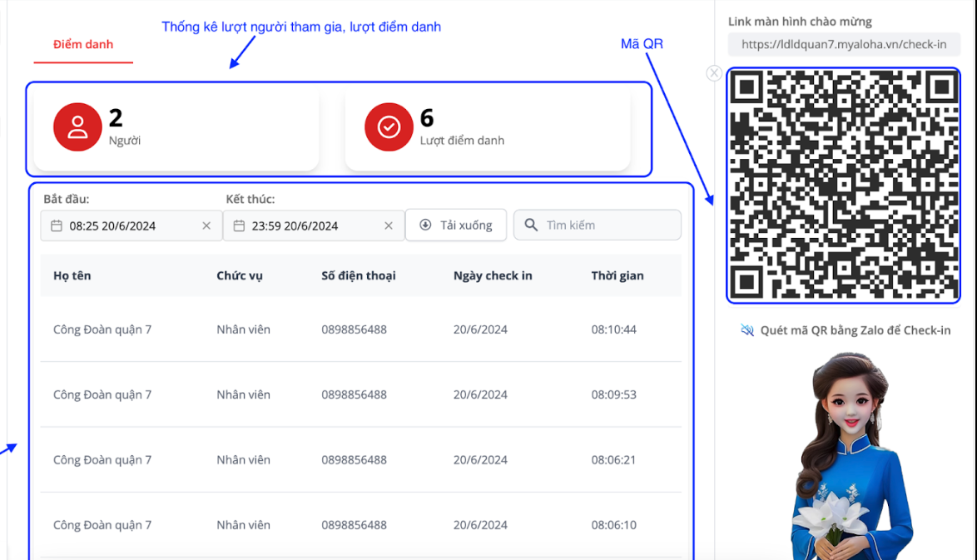Clear the end date 23:59 20/6/2024
Screen dimensions: 977x560
389,225
